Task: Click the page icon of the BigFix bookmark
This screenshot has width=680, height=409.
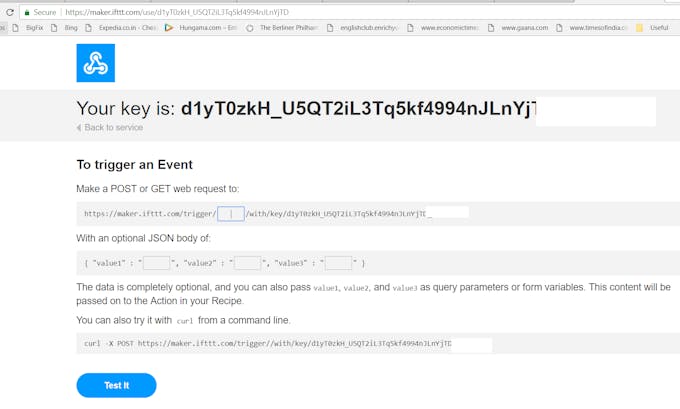Action: tap(16, 28)
